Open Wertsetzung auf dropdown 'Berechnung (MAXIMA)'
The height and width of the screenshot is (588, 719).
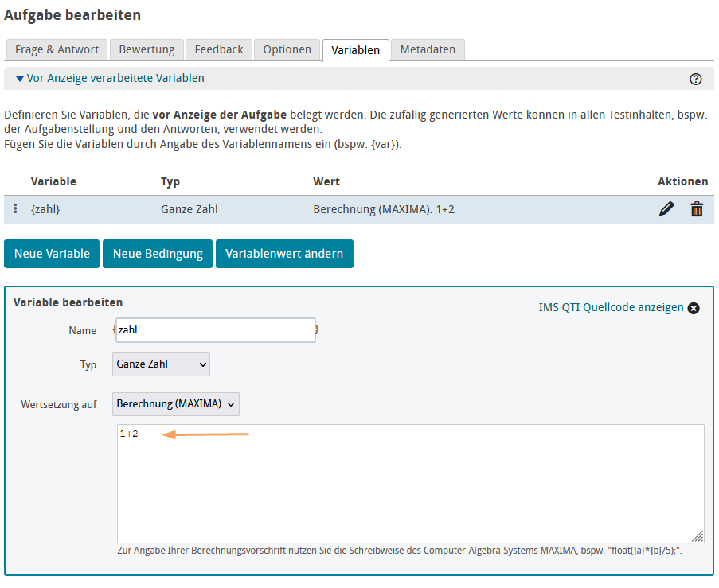pyautogui.click(x=176, y=404)
